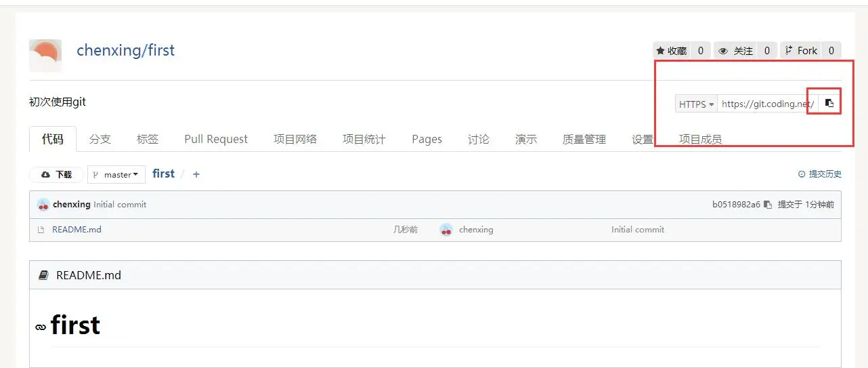The image size is (868, 368).
Task: Click the 几秒前 timestamp in file row
Action: tap(406, 230)
